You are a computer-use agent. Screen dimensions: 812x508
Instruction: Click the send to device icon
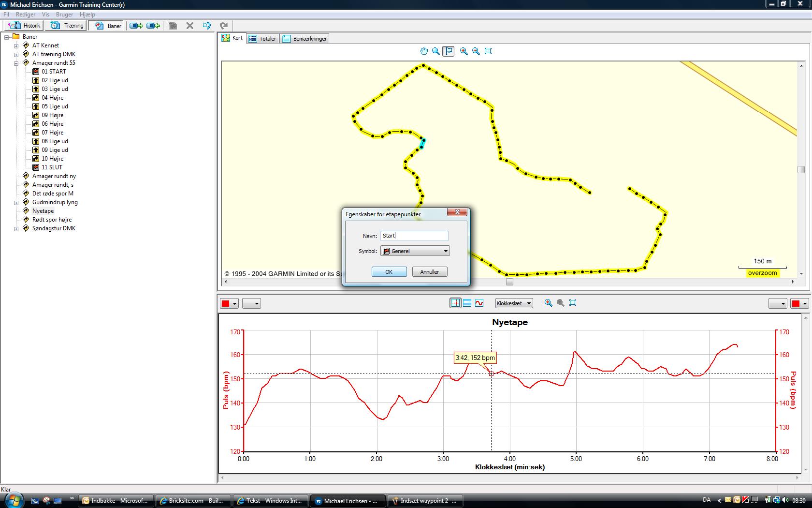coord(136,26)
